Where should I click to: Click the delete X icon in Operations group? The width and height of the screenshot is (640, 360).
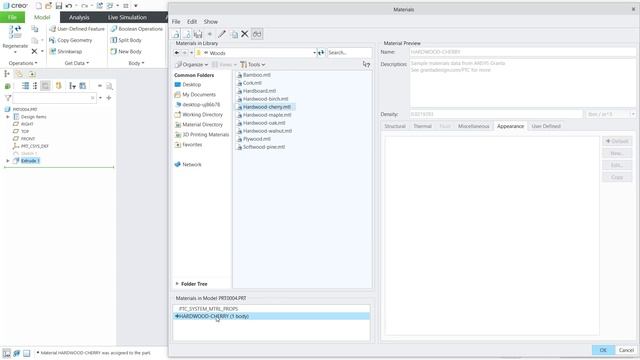34,51
